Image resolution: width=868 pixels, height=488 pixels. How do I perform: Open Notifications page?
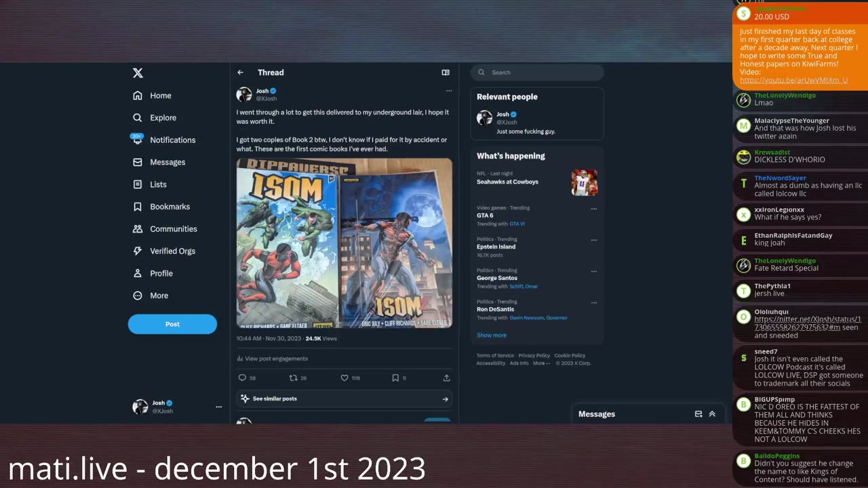pyautogui.click(x=164, y=140)
